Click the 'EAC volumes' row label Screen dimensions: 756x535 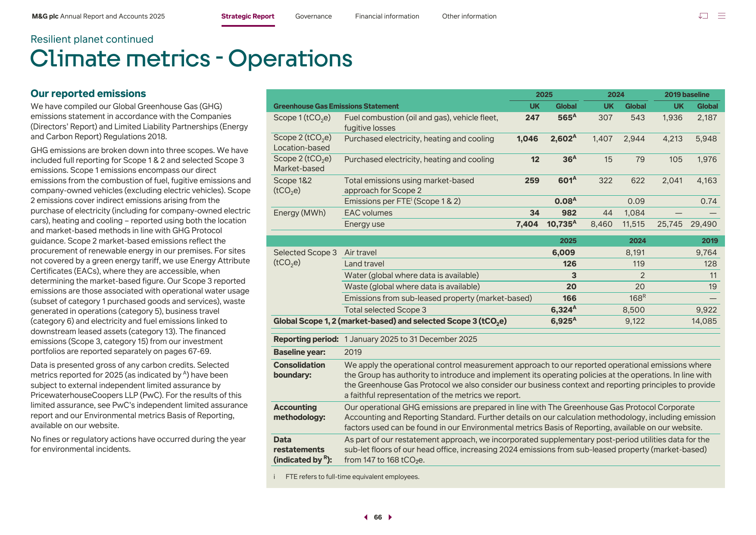point(368,213)
